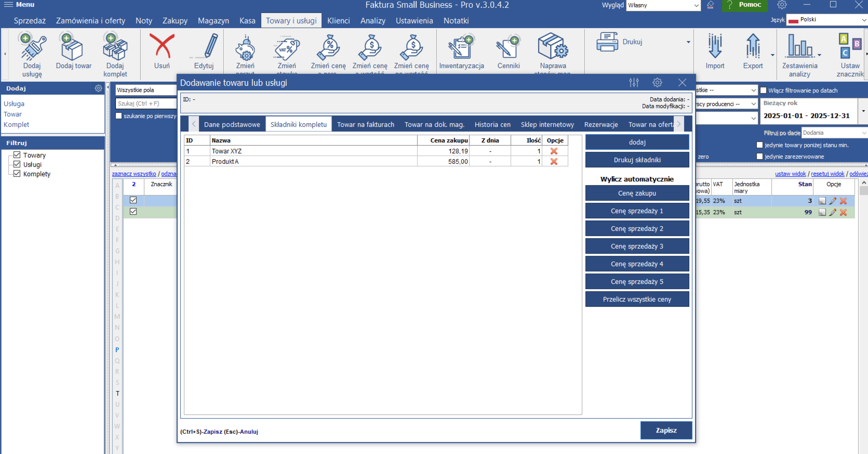868x454 pixels.
Task: Open the Drukuj dropdown arrow
Action: tap(688, 42)
